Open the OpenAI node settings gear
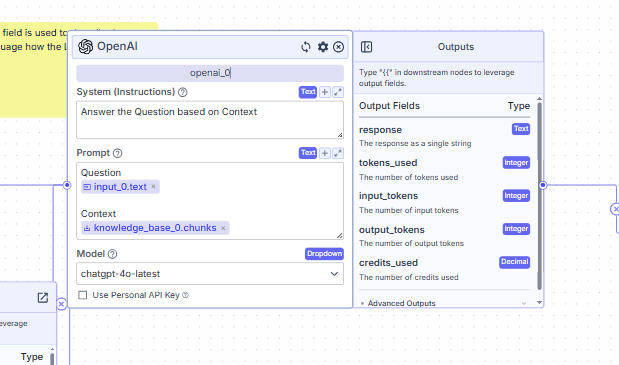The image size is (619, 365). (323, 47)
